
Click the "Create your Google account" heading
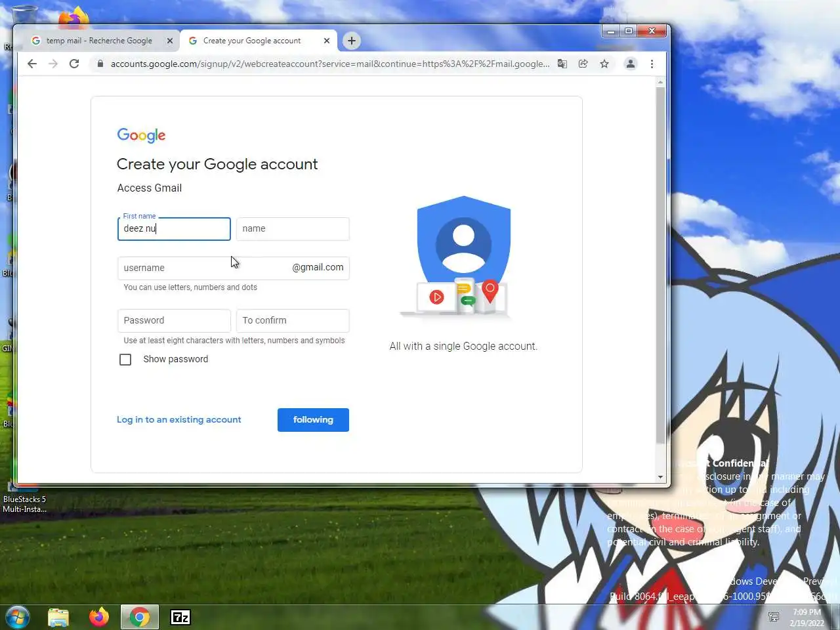(217, 164)
